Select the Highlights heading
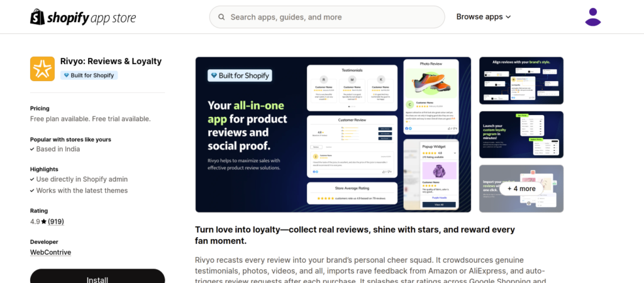 pyautogui.click(x=44, y=169)
